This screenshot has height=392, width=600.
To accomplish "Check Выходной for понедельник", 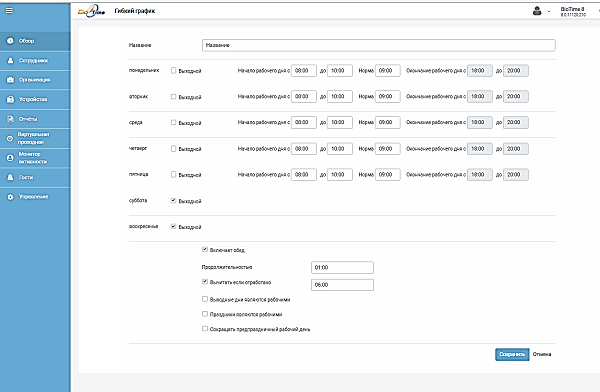I will point(173,70).
